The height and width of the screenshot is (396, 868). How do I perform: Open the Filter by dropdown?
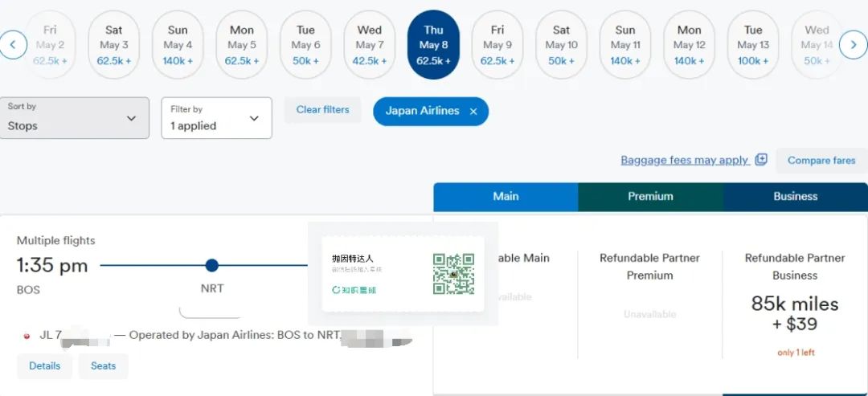(216, 118)
